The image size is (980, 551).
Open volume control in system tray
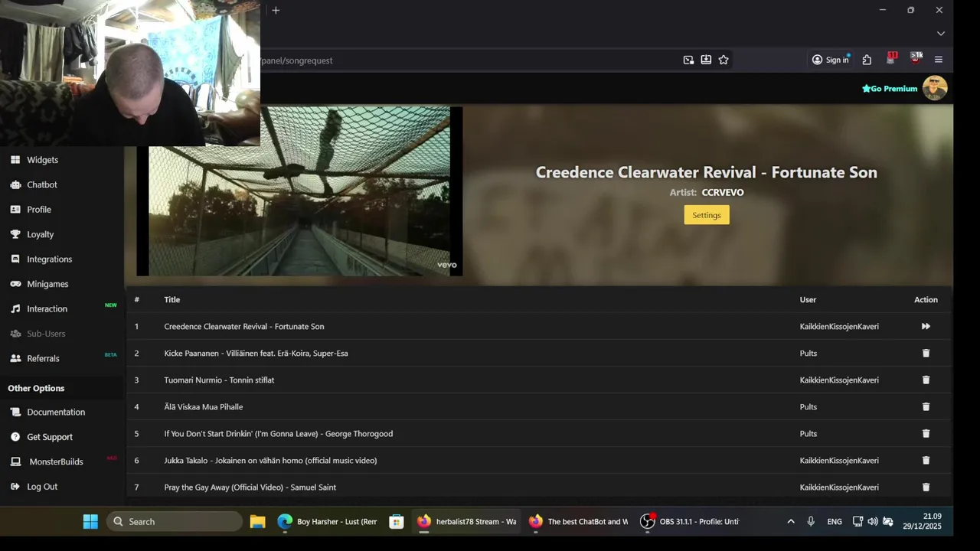pyautogui.click(x=873, y=521)
